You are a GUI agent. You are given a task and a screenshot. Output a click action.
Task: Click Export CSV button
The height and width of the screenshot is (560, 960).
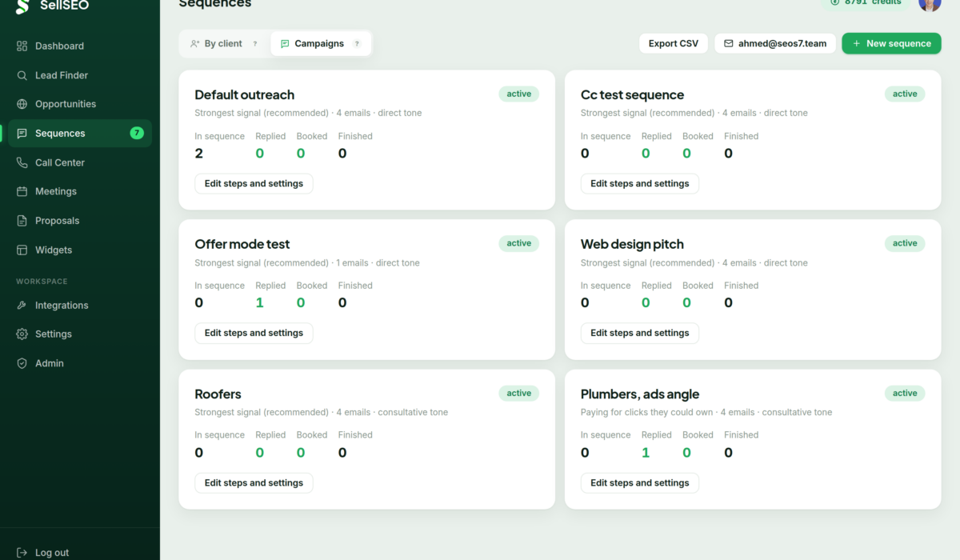[x=674, y=44]
